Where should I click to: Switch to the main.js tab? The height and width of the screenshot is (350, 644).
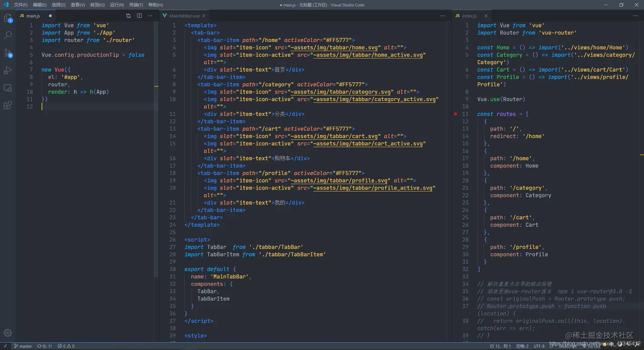33,16
